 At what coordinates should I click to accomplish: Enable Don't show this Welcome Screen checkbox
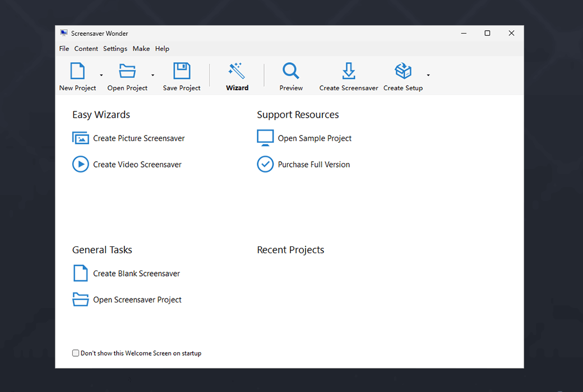point(76,353)
